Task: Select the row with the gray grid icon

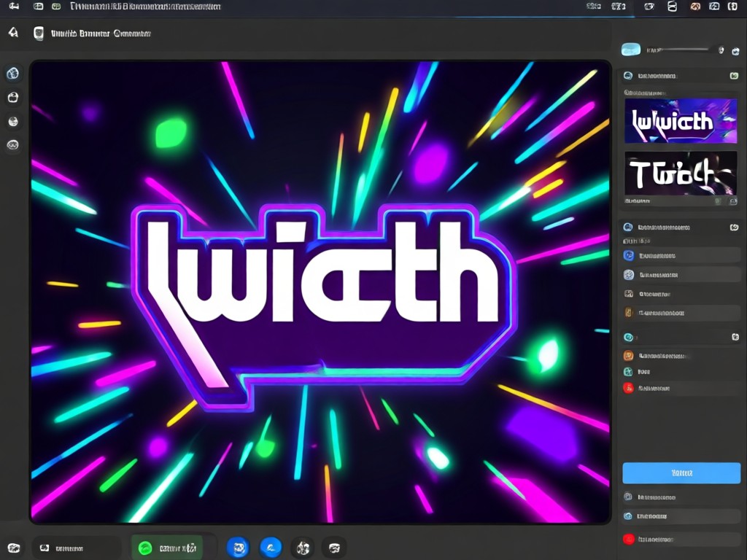Action: click(681, 294)
